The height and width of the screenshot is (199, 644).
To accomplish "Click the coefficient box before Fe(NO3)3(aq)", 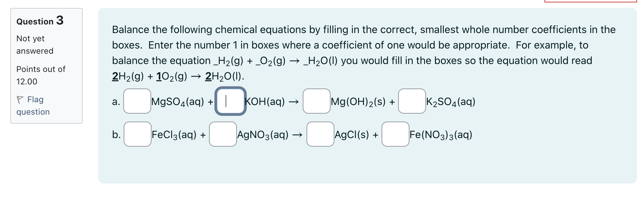I will coord(395,135).
